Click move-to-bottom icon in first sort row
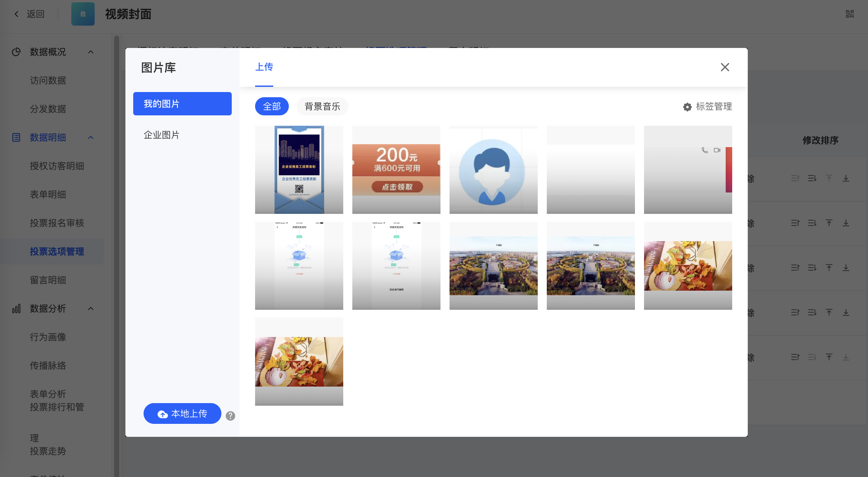 click(846, 178)
